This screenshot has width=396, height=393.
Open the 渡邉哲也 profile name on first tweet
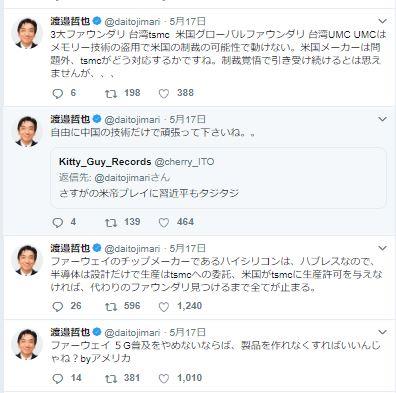(70, 21)
